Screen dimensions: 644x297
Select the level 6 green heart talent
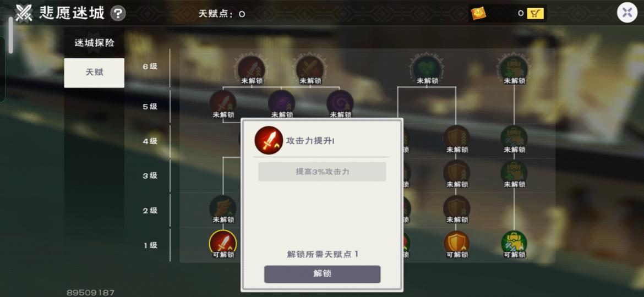tap(427, 69)
